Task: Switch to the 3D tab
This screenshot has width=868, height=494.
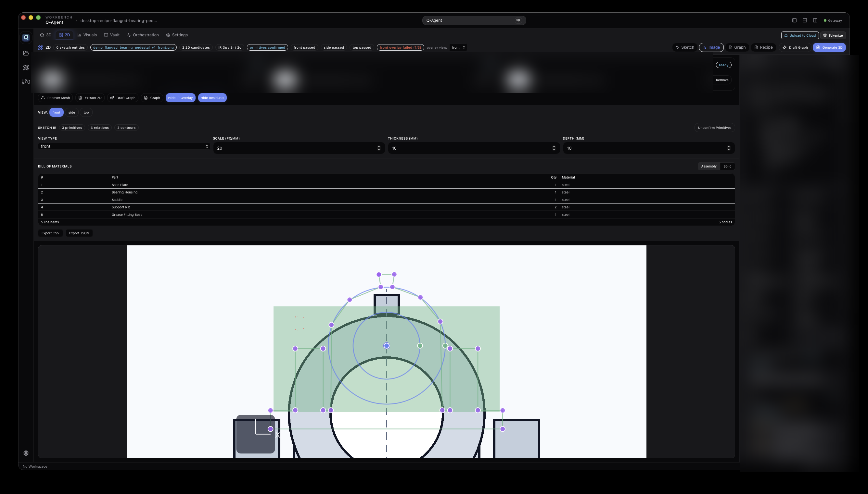Action: click(46, 35)
